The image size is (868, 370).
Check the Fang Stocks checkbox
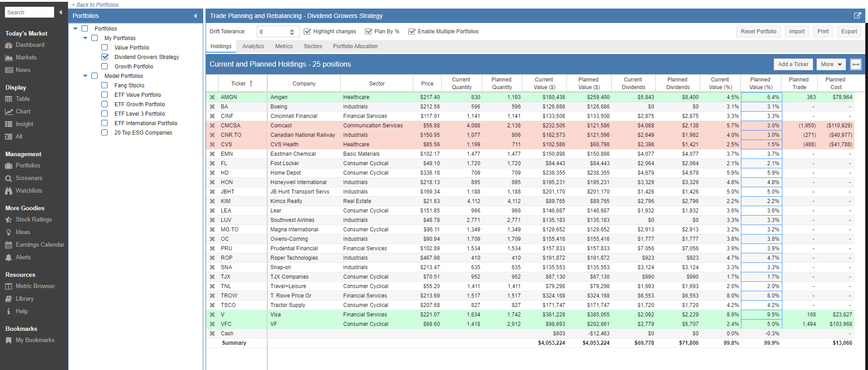pyautogui.click(x=105, y=85)
